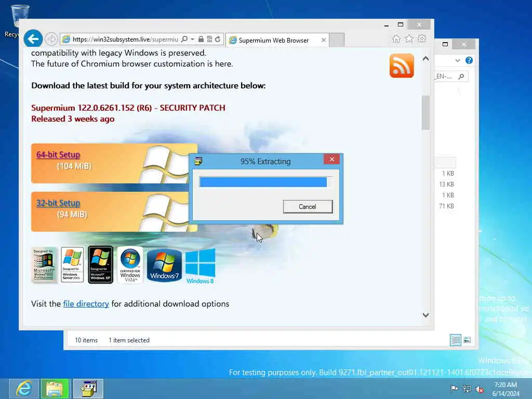Switch Explorer to large icons view
Screen dimensions: 532x399
coord(467,340)
